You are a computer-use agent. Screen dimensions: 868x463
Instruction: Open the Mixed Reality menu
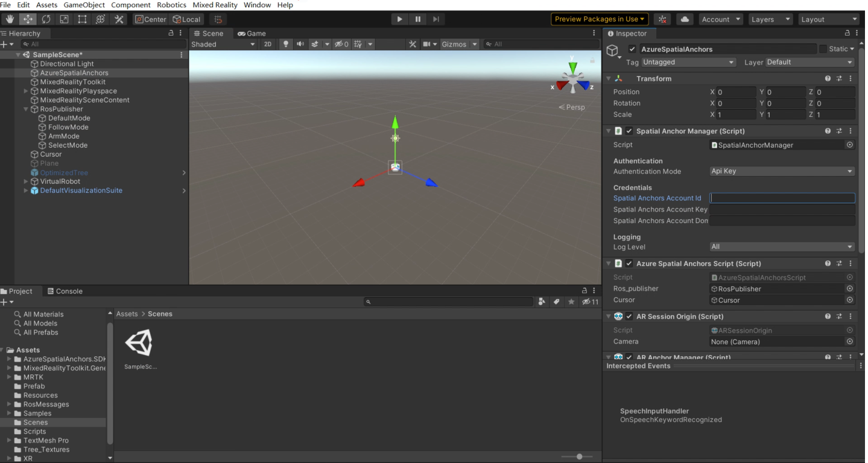[215, 5]
